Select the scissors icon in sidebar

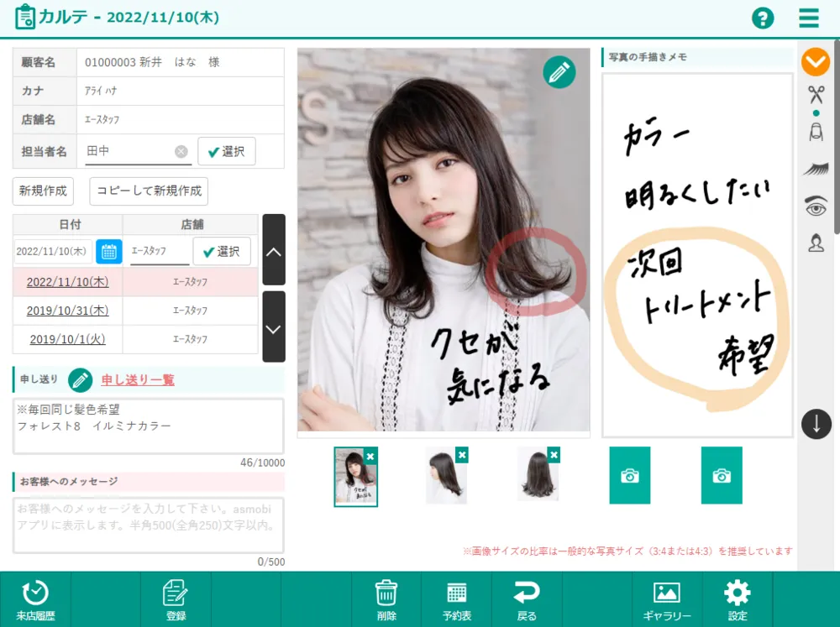coord(816,94)
